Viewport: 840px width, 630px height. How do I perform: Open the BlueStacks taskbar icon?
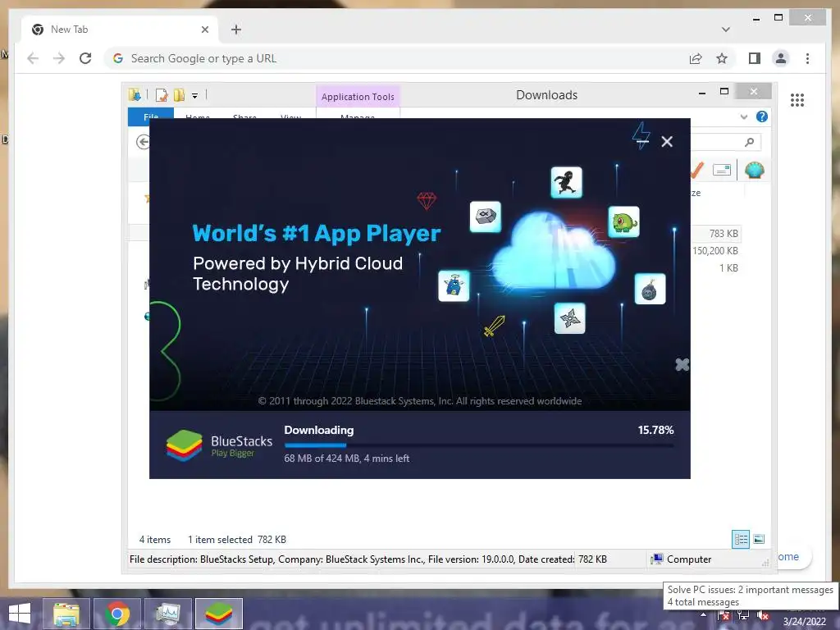218,614
